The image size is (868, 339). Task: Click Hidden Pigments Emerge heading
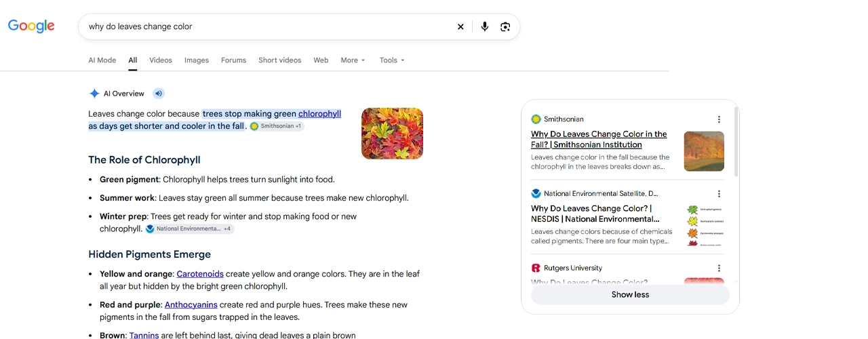point(149,254)
